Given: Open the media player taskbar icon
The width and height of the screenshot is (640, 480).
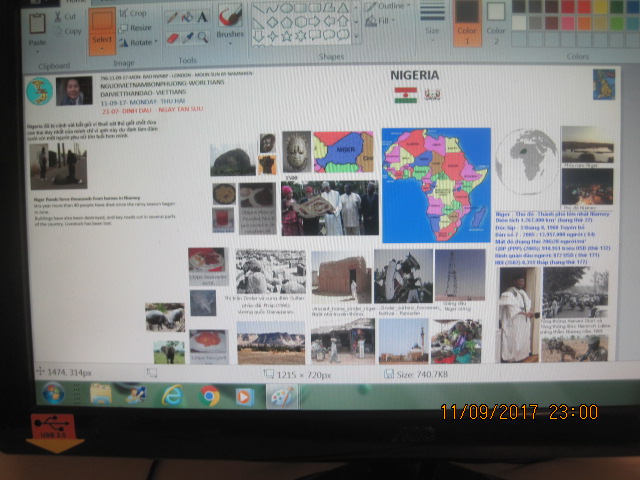Looking at the screenshot, I should click(x=244, y=397).
